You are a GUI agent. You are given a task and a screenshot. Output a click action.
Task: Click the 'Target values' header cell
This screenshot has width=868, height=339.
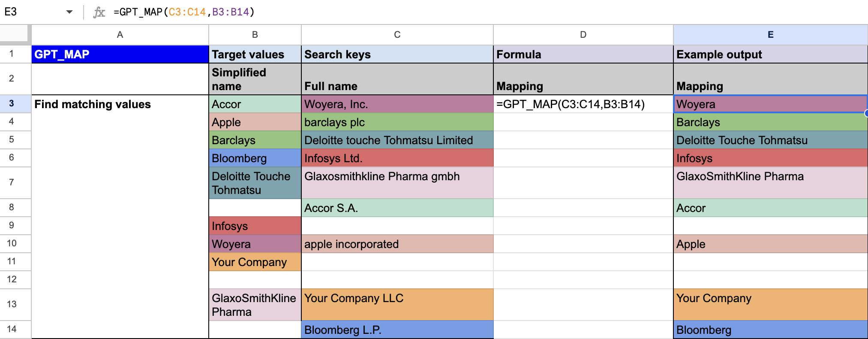[255, 54]
